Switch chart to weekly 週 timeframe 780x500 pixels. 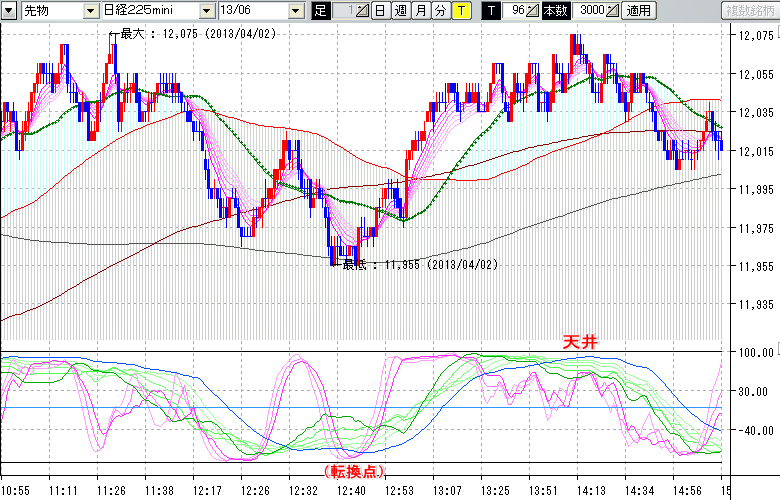[400, 11]
